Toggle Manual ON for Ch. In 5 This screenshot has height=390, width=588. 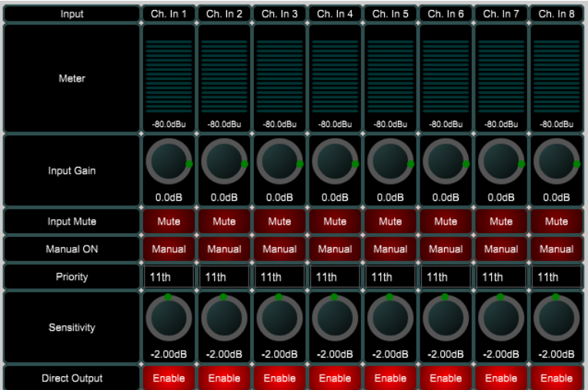click(x=390, y=249)
